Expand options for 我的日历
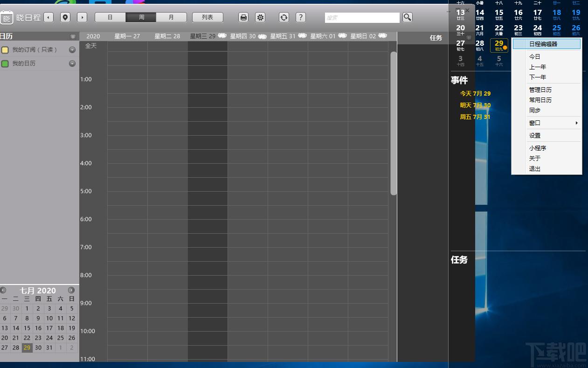Image resolution: width=588 pixels, height=368 pixels. (x=72, y=63)
